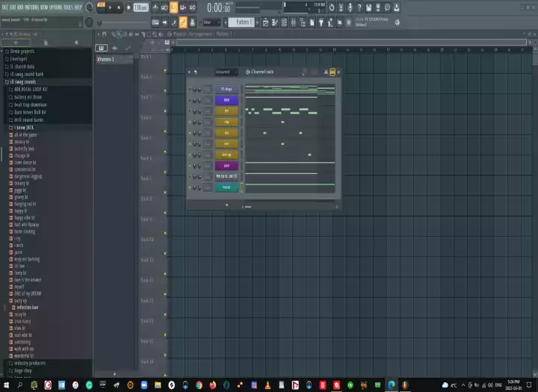Toggle the Pat/Song mode switch
The height and width of the screenshot is (392, 538).
tap(101, 7)
